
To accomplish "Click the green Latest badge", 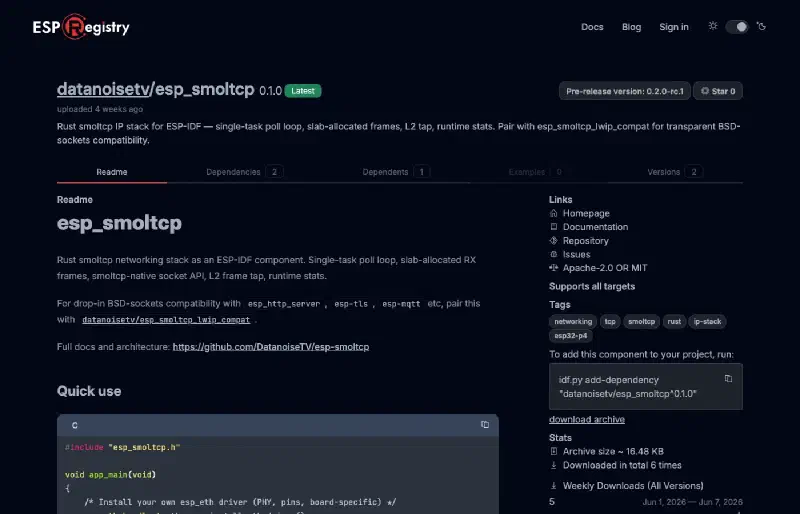I will (x=303, y=91).
